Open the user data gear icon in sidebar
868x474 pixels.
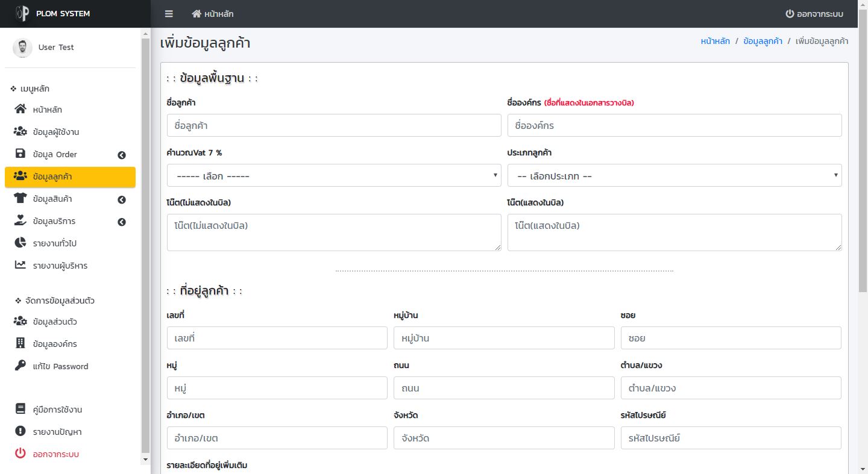tap(20, 132)
